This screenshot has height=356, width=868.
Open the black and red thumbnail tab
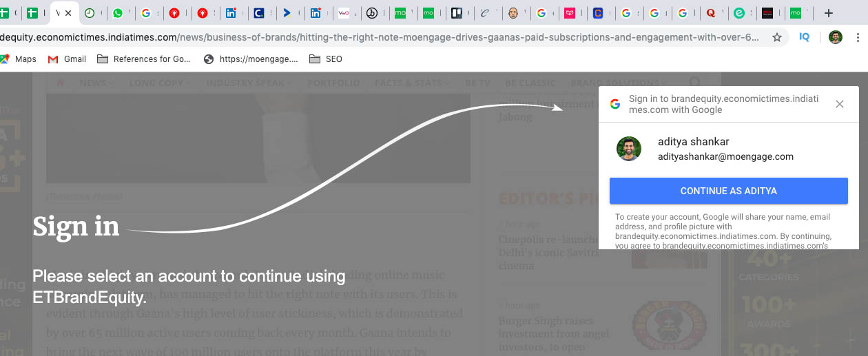coord(767,13)
